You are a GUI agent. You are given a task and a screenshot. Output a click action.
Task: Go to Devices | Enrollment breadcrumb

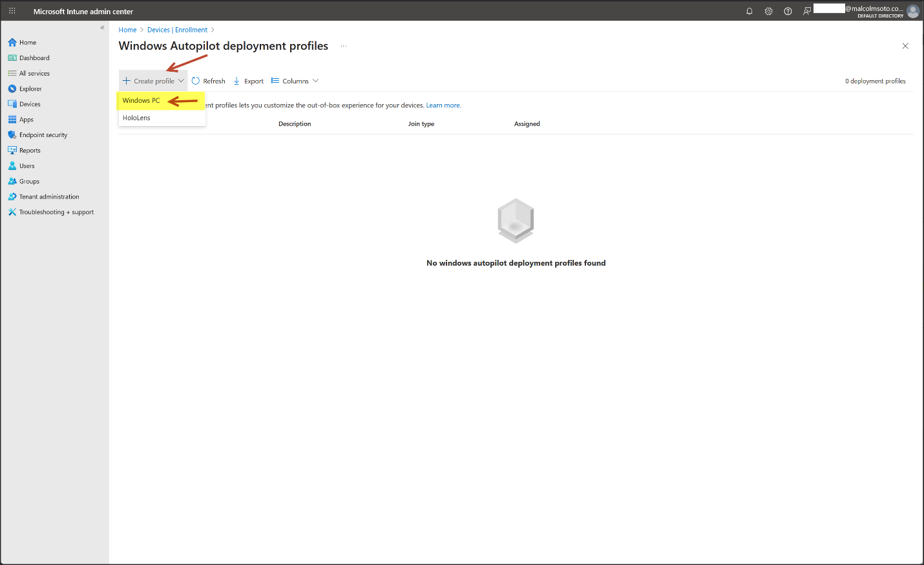click(177, 30)
